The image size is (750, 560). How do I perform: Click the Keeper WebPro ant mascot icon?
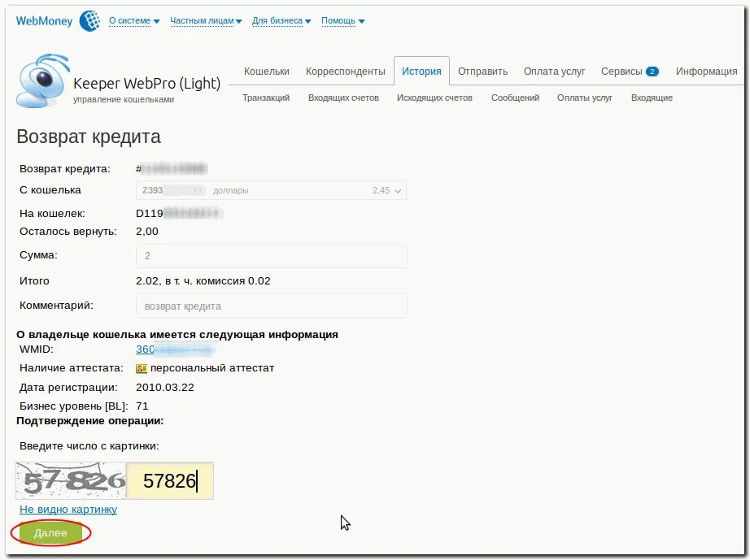43,80
